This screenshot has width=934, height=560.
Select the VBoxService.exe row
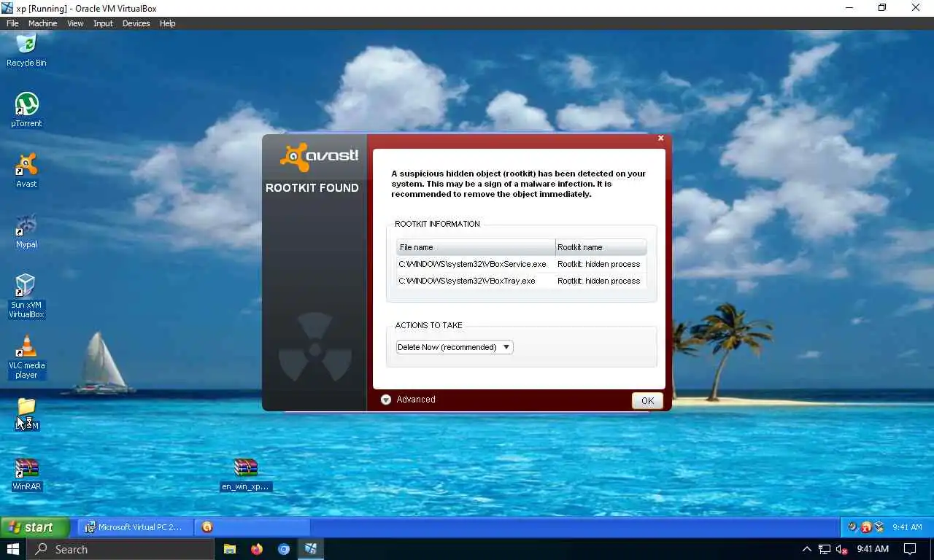pyautogui.click(x=521, y=264)
